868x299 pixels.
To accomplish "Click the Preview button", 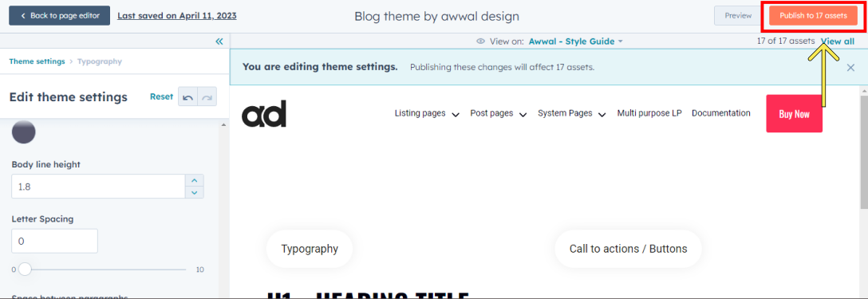I will point(738,15).
